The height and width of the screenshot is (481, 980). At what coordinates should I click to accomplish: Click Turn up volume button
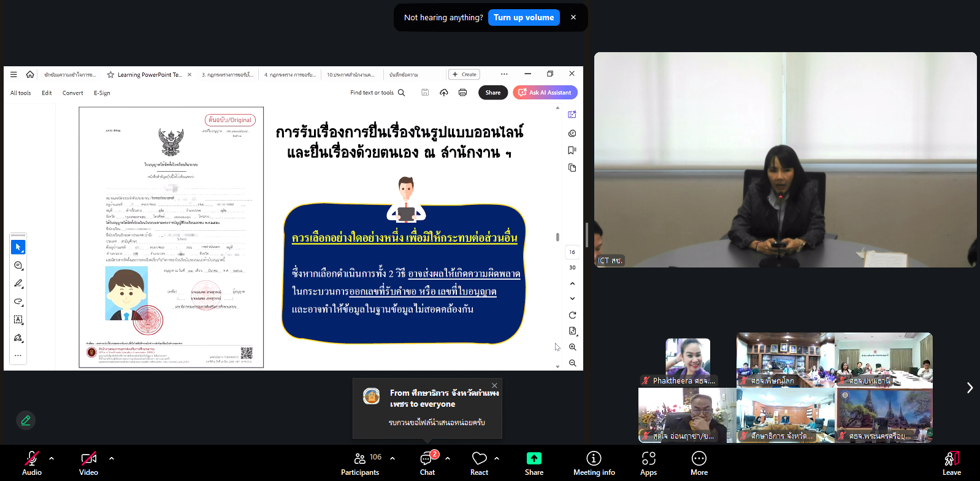pyautogui.click(x=524, y=18)
